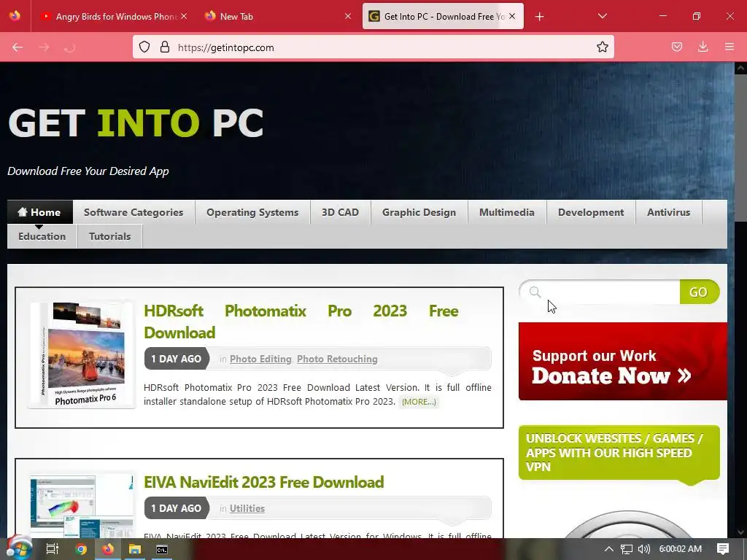747x560 pixels.
Task: Open the Action Center notifications icon
Action: (x=723, y=549)
